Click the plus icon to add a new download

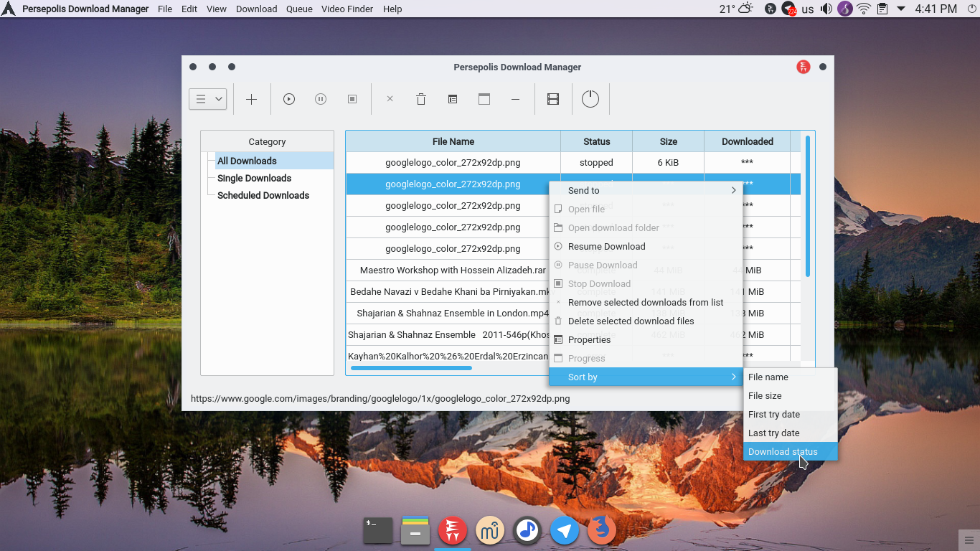coord(251,100)
